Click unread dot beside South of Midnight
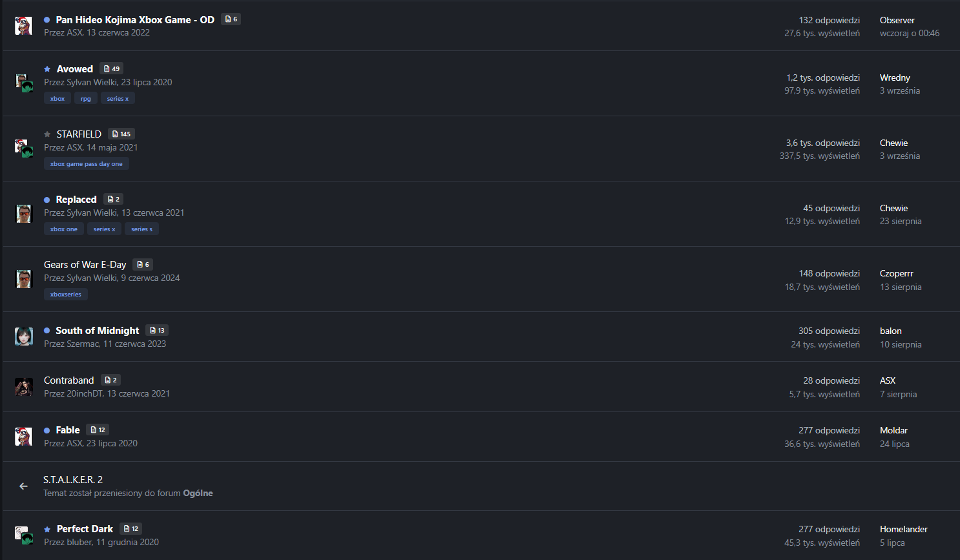Image resolution: width=960 pixels, height=560 pixels. (47, 331)
